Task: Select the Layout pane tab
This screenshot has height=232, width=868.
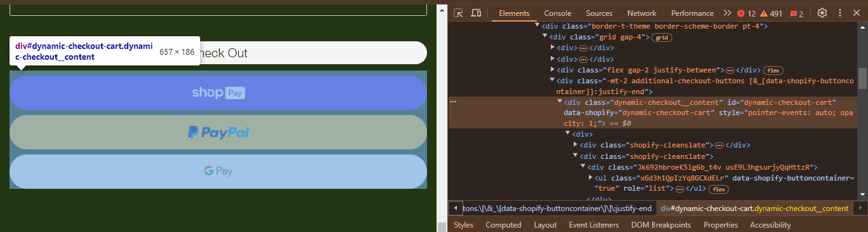Action: click(545, 225)
